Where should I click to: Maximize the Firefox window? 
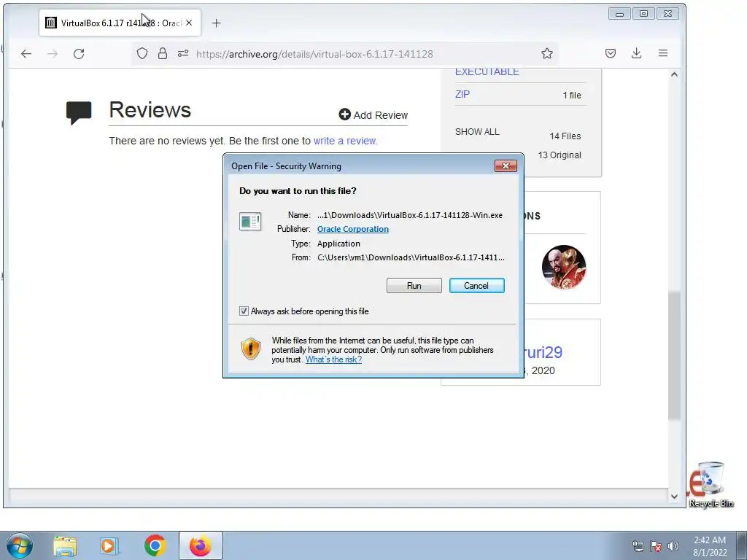pos(643,14)
